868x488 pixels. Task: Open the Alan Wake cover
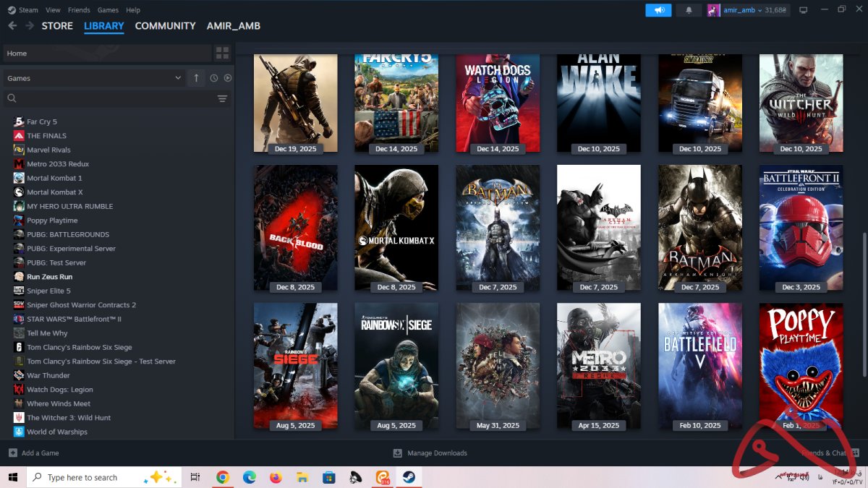tap(599, 103)
